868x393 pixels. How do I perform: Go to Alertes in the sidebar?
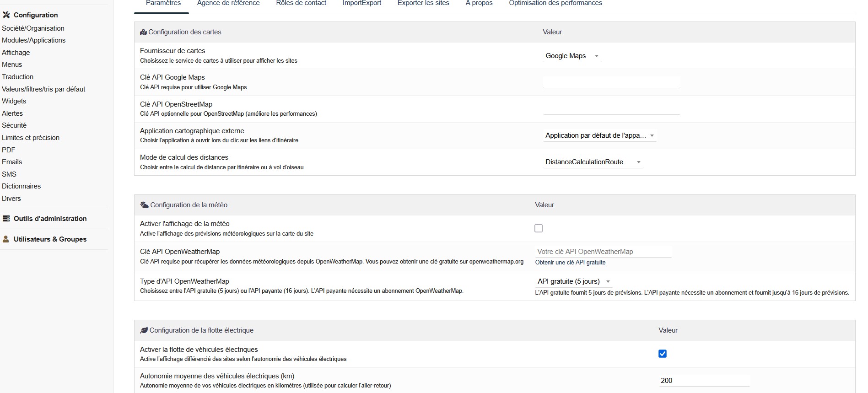tap(12, 113)
